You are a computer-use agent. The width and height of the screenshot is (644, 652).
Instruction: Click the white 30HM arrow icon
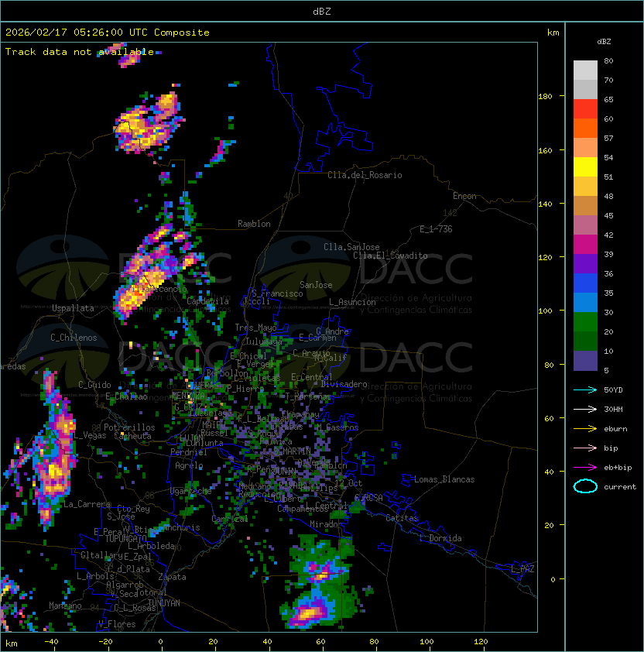click(x=585, y=409)
